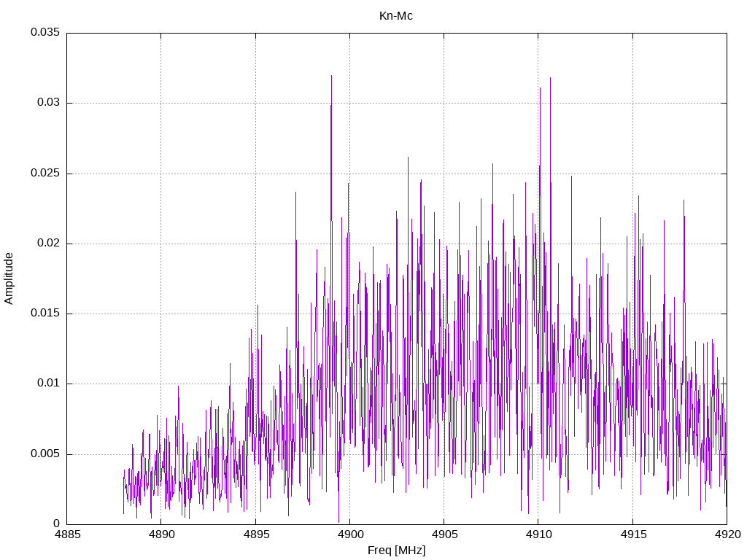Click the 4920 x-axis tick label
Screen dimensions: 747x560
point(727,534)
